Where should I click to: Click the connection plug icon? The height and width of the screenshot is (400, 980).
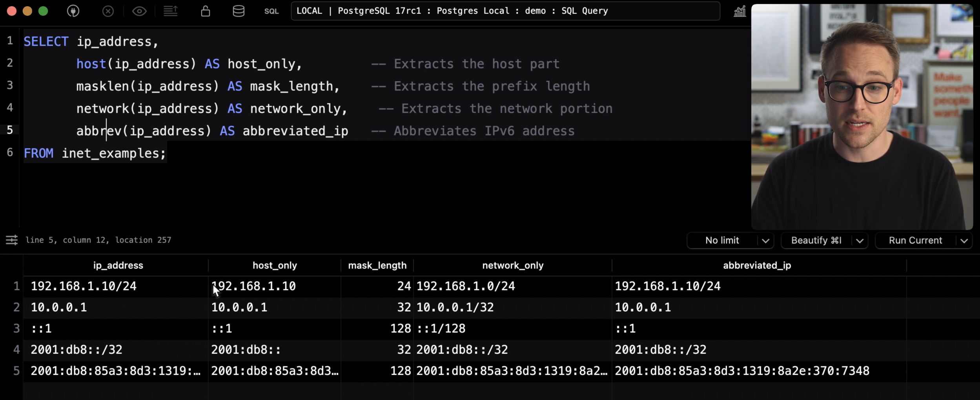click(73, 11)
